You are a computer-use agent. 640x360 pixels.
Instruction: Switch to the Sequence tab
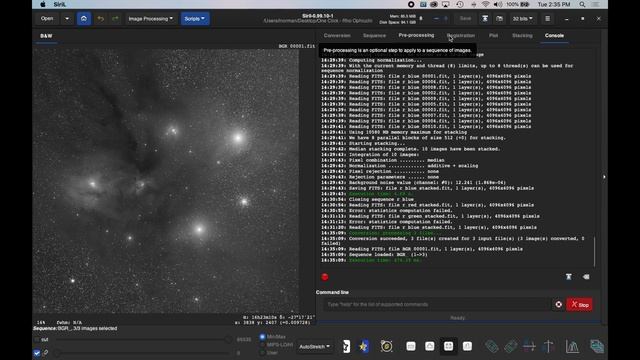click(374, 36)
